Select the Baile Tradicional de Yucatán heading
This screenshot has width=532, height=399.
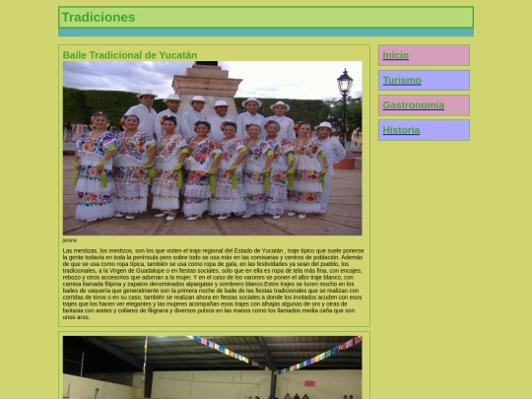click(x=130, y=55)
